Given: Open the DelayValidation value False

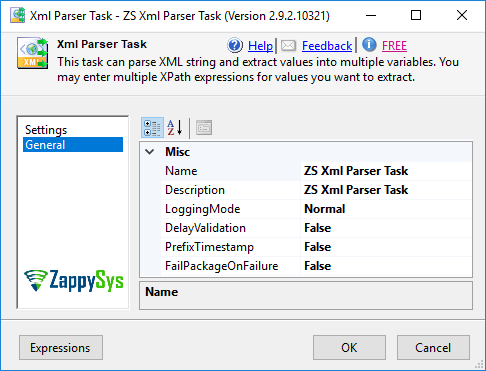Looking at the screenshot, I should click(x=386, y=228).
